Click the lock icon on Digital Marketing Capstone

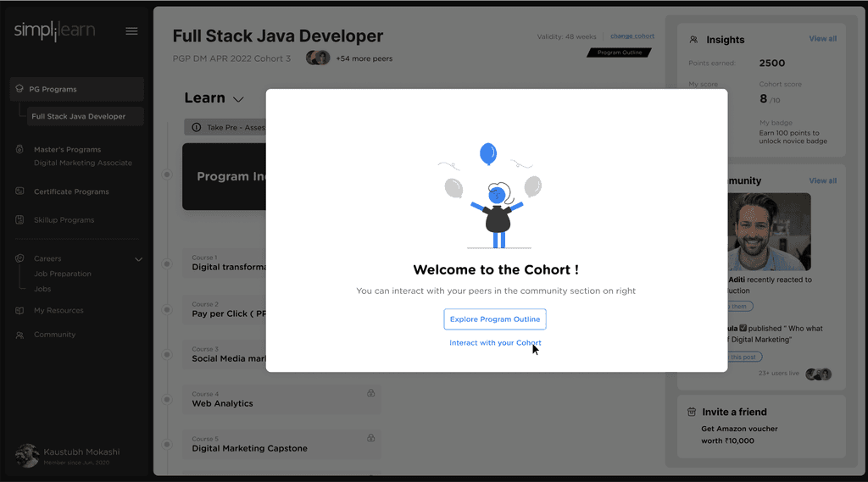[371, 438]
